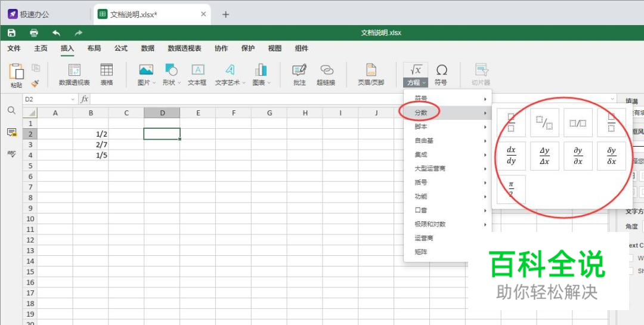Click the 符号 Omega symbol icon
Viewport: 644px width, 325px height.
point(441,70)
